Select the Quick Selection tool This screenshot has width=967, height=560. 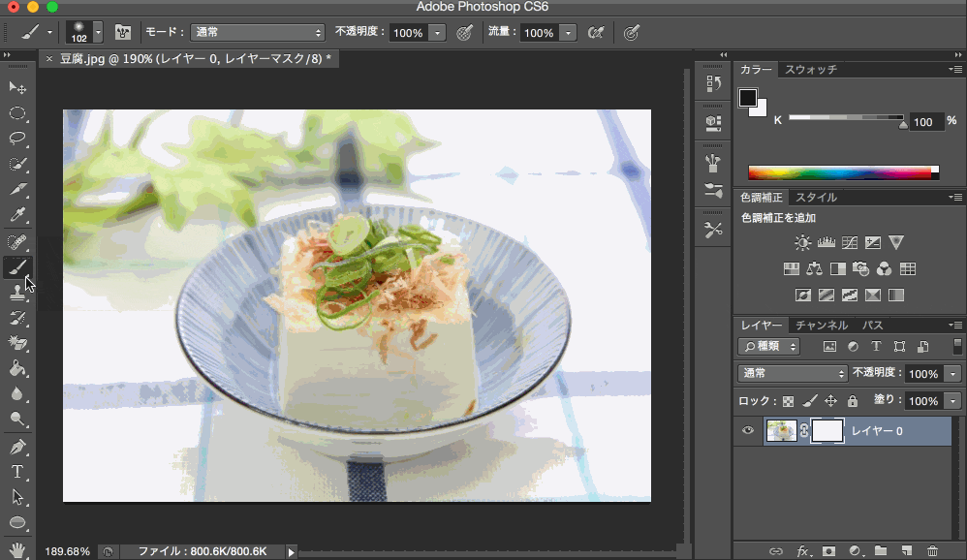[17, 164]
